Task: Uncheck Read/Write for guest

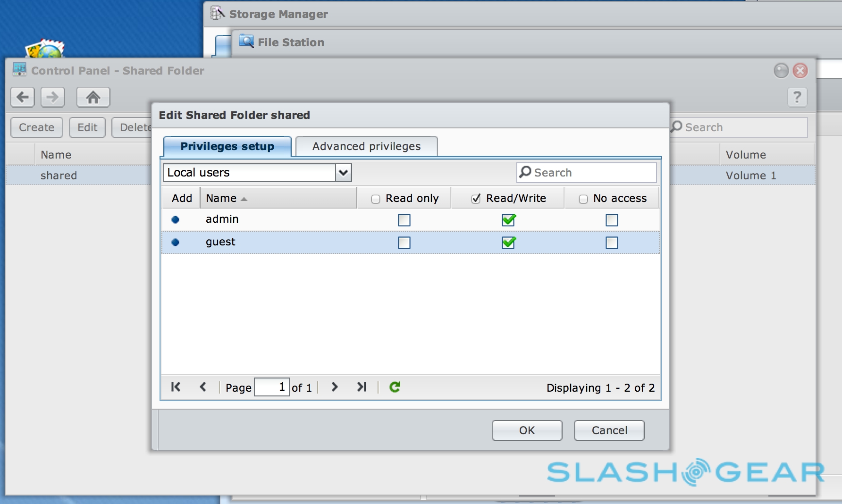Action: pyautogui.click(x=508, y=243)
